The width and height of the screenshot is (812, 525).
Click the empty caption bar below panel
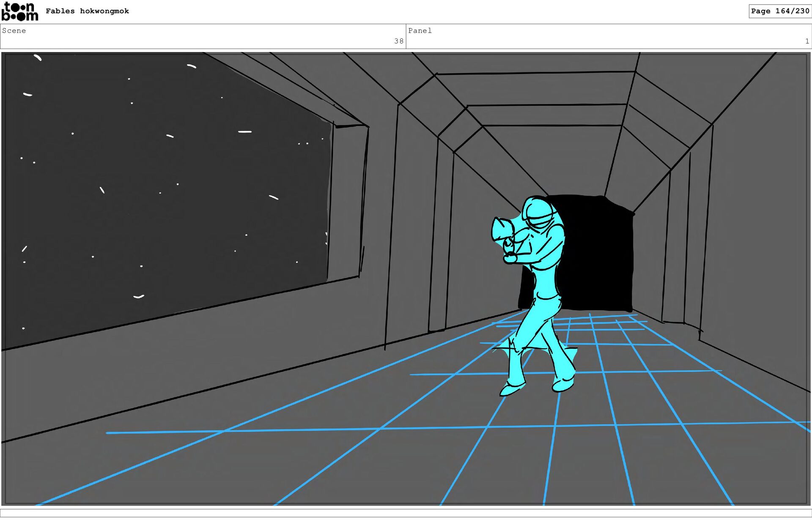coord(406,513)
